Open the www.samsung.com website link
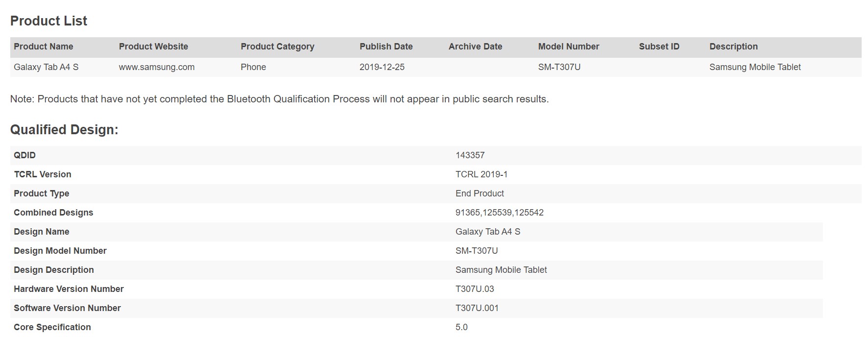This screenshot has height=337, width=868. 157,67
